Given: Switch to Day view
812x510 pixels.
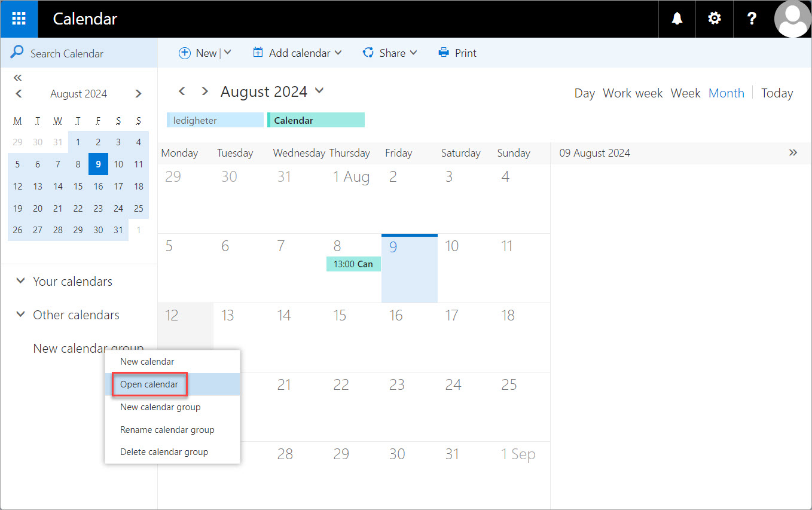Looking at the screenshot, I should tap(584, 93).
